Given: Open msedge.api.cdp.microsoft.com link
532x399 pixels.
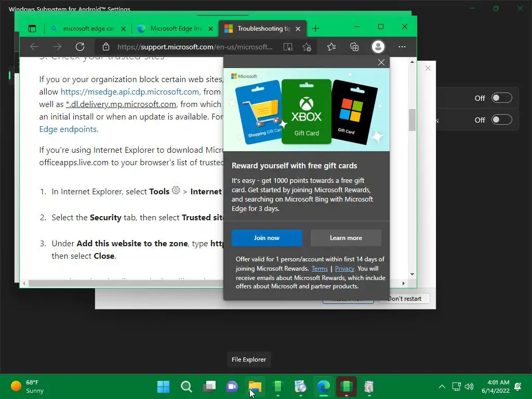Looking at the screenshot, I should click(x=129, y=91).
